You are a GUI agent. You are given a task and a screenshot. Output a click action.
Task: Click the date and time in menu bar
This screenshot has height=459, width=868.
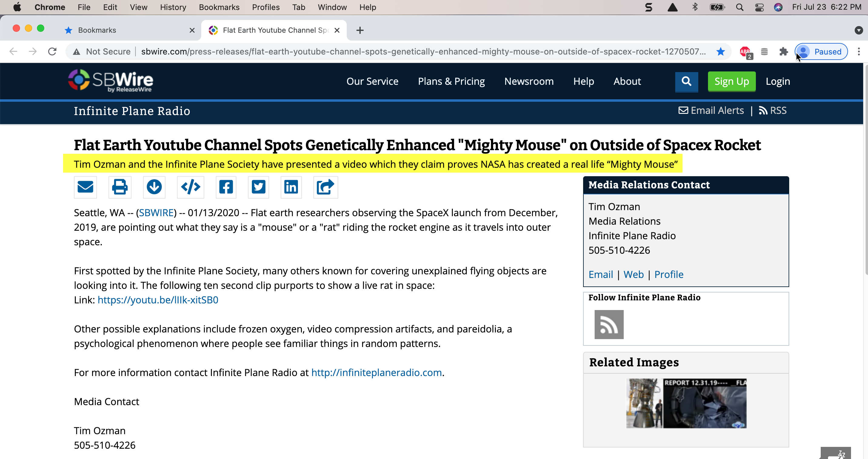(826, 7)
